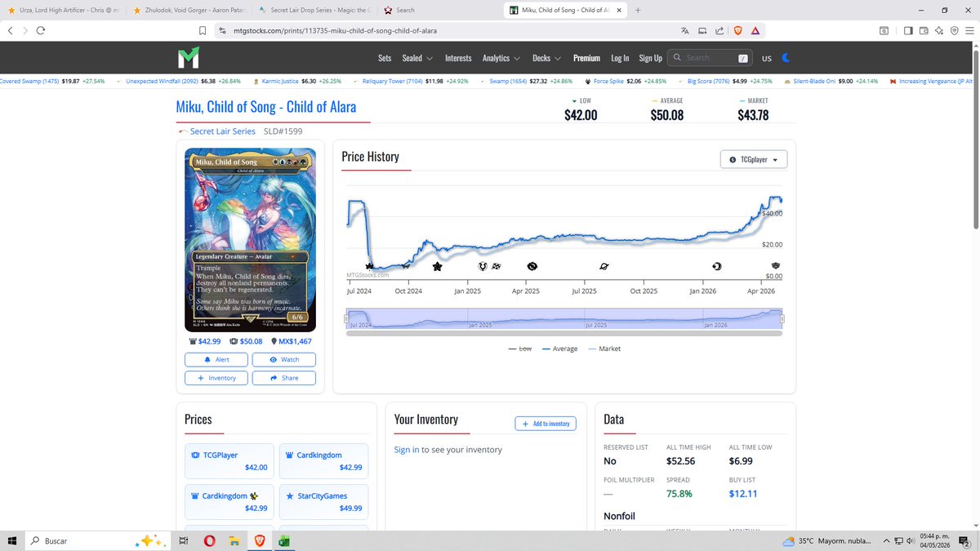This screenshot has height=551, width=980.
Task: Click the Watch button
Action: (x=284, y=359)
